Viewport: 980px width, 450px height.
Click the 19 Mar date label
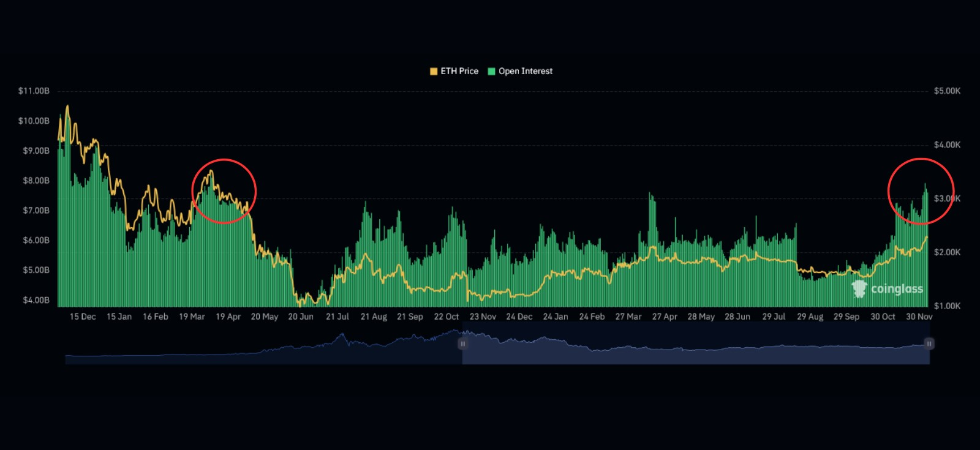(x=192, y=317)
